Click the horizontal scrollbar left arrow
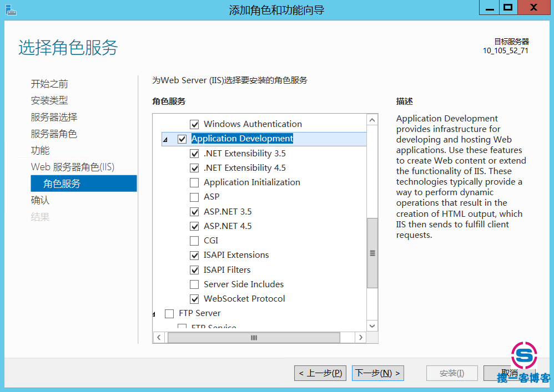Image resolution: width=554 pixels, height=392 pixels. (x=159, y=337)
